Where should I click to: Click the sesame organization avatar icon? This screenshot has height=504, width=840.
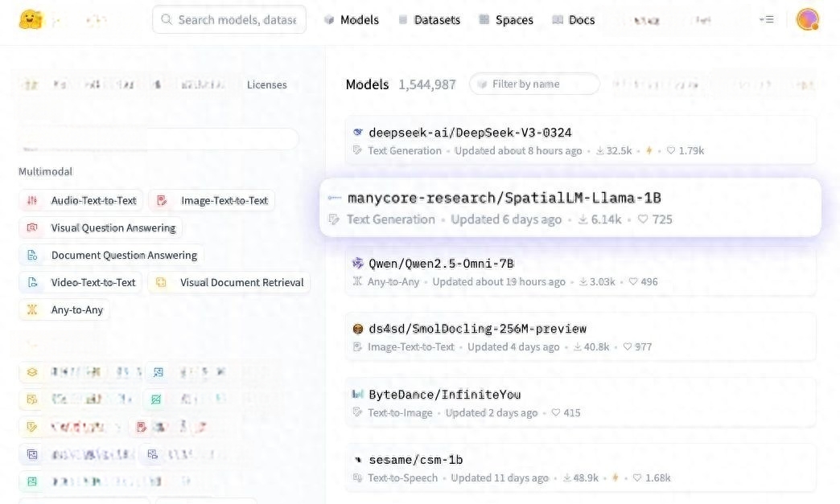pyautogui.click(x=358, y=460)
